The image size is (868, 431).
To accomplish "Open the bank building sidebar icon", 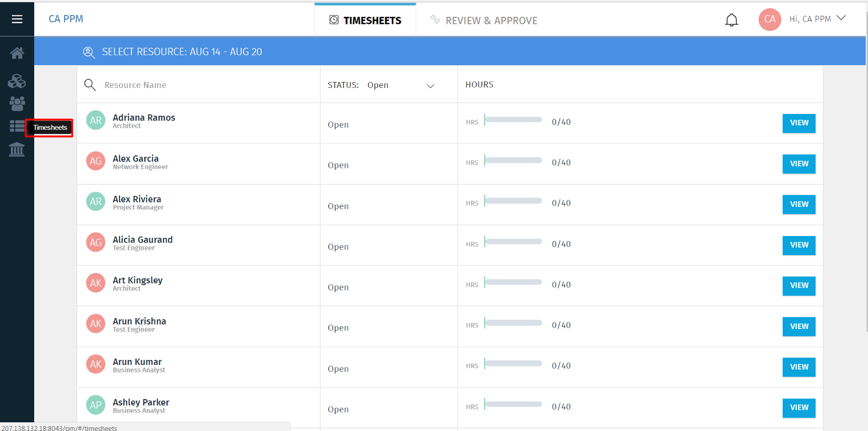I will [17, 149].
